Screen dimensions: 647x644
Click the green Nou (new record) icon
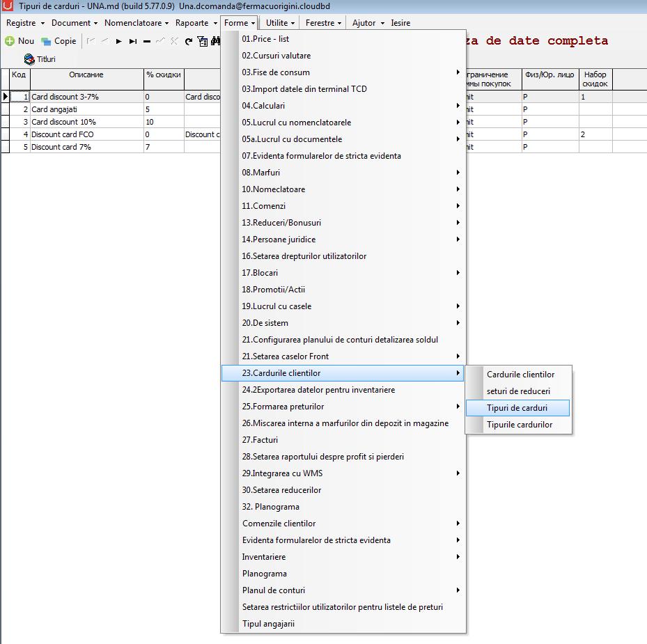tap(10, 41)
